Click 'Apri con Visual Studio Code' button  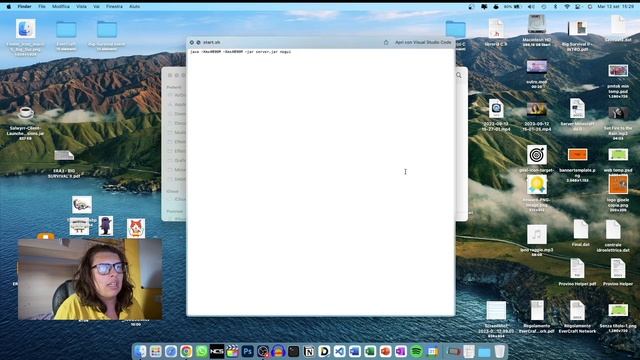pos(423,42)
